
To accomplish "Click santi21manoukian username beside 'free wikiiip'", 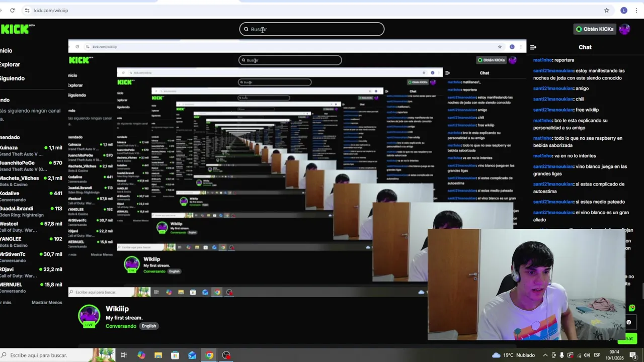I will point(553,110).
